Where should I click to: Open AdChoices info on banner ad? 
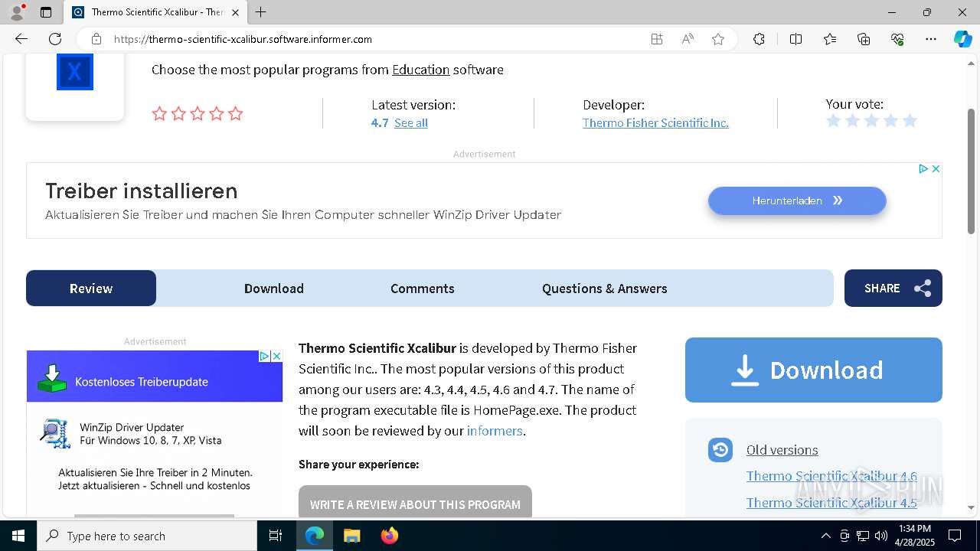pos(923,168)
